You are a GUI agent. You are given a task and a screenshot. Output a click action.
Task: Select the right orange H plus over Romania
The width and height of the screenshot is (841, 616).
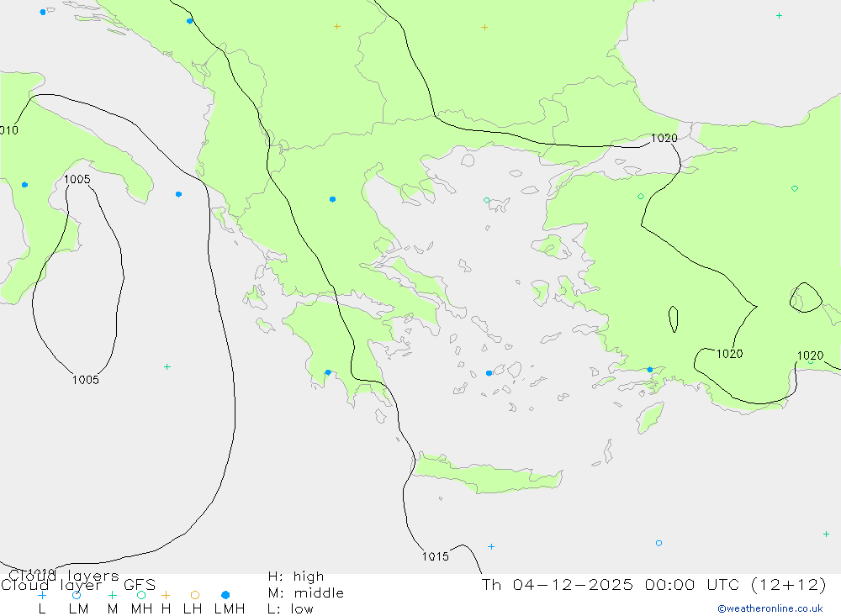pyautogui.click(x=484, y=27)
